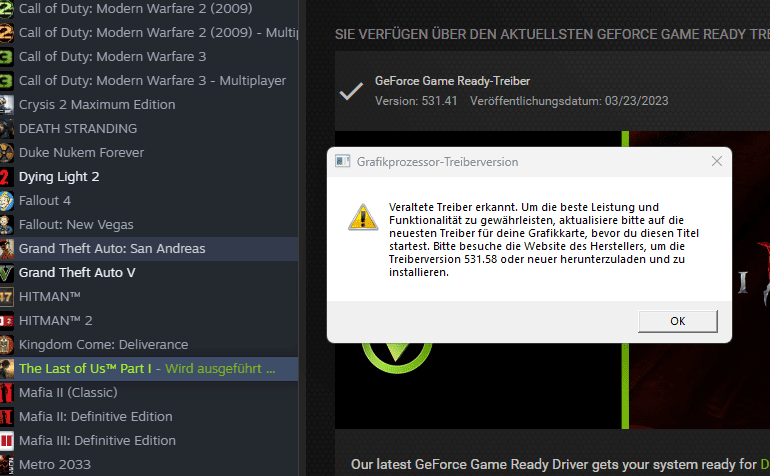770x476 pixels.
Task: Click the Modern Warfare 2 Multiplayer game icon
Action: pyautogui.click(x=6, y=32)
